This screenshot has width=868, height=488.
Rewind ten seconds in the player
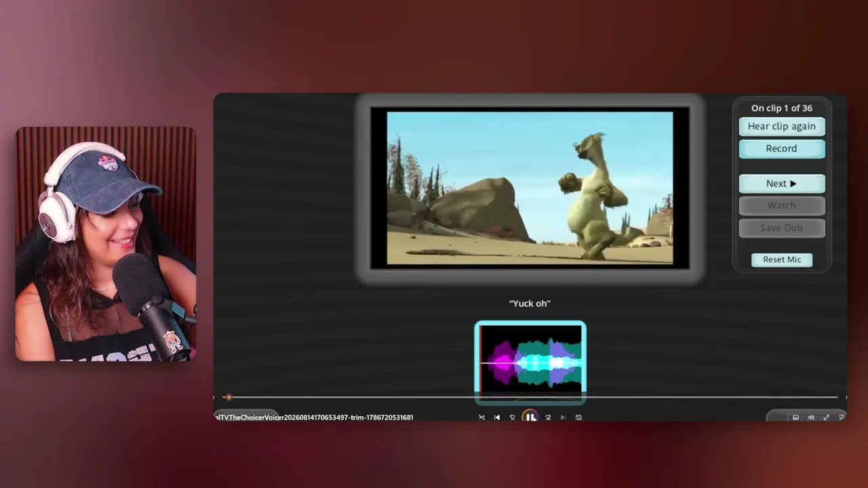pos(513,418)
